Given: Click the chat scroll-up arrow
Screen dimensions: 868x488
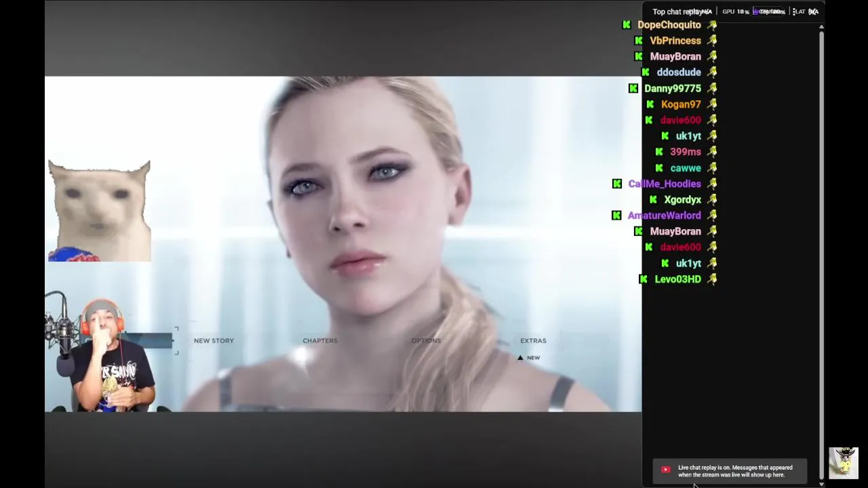Looking at the screenshot, I should pyautogui.click(x=822, y=26).
